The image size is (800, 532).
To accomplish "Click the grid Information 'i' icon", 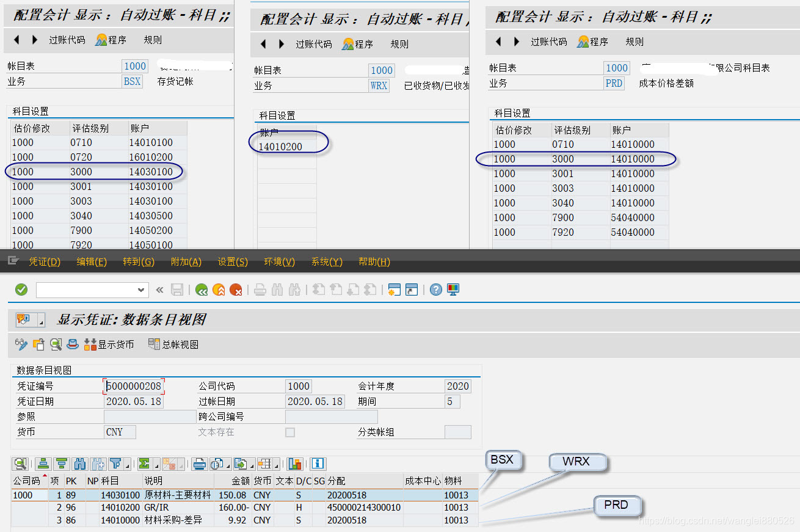I will point(318,464).
